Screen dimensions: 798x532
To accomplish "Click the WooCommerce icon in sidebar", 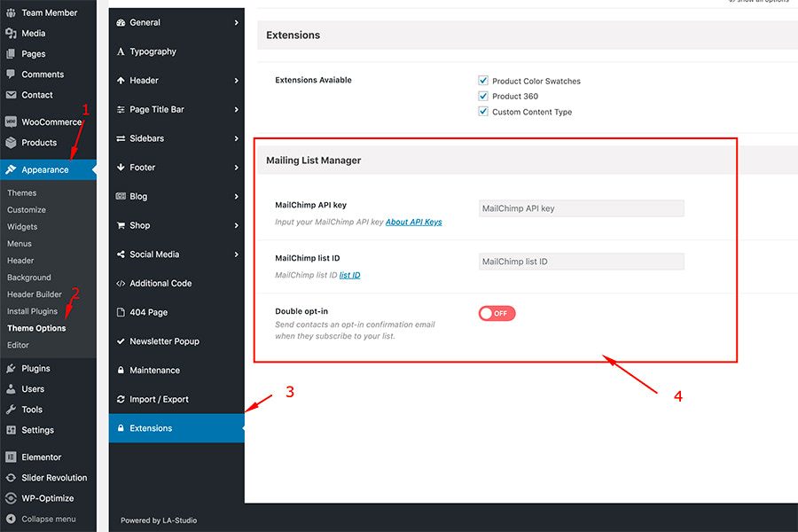I will click(x=11, y=122).
